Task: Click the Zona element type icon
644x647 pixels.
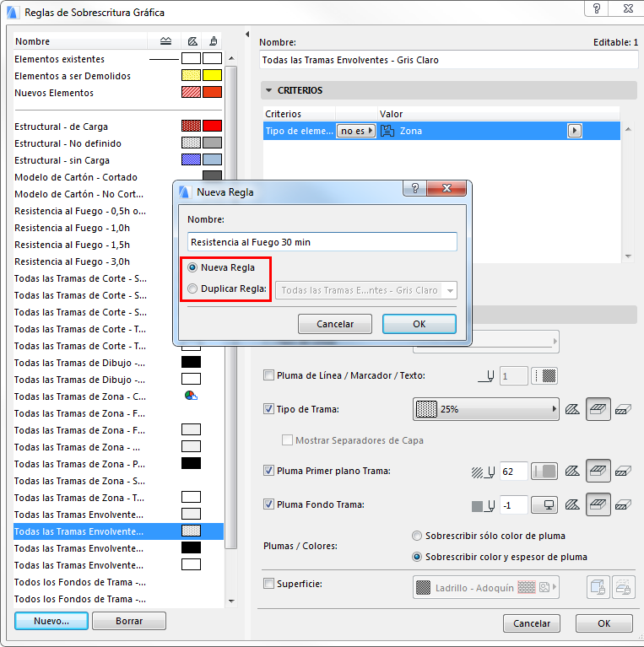Action: [x=387, y=131]
